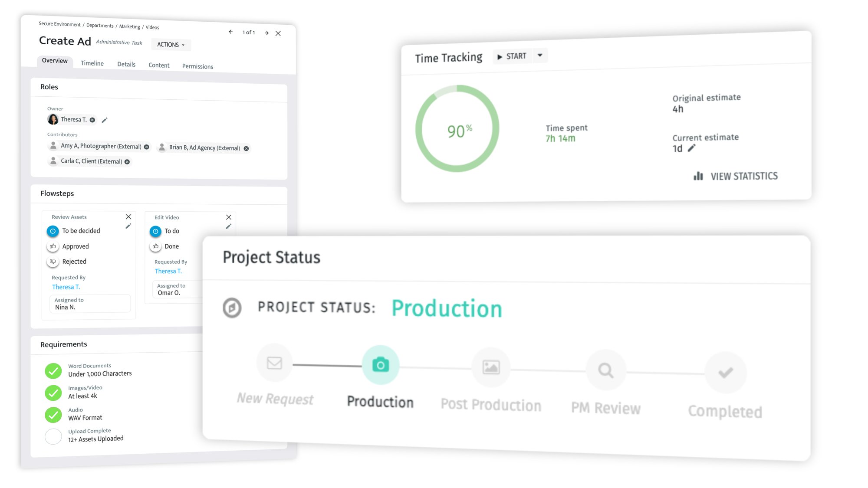Expand the Start button's dropdown arrow
868x488 pixels.
coord(539,56)
